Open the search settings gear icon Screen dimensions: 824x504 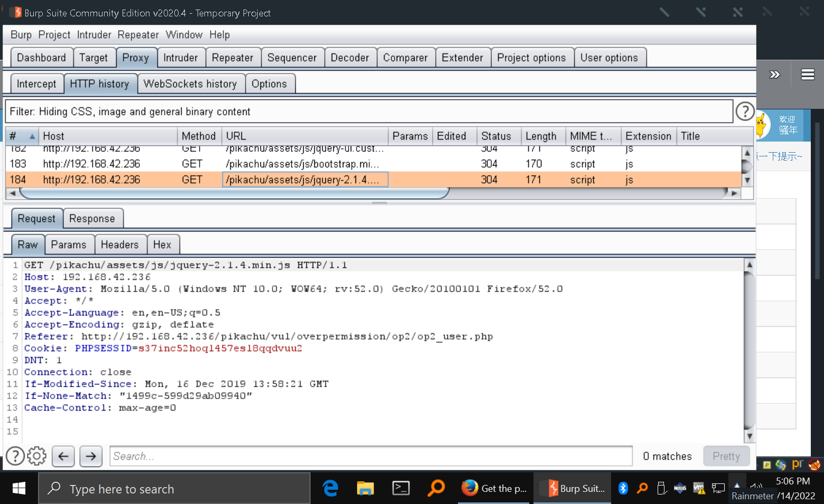36,456
